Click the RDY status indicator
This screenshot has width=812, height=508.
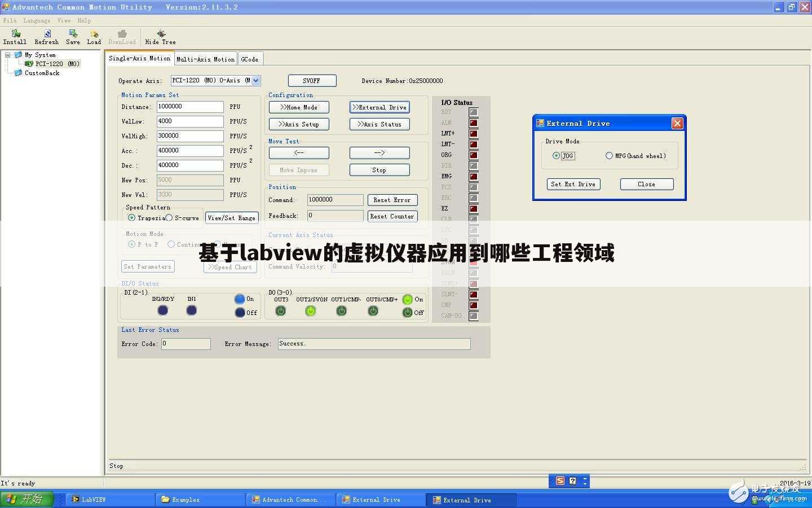pyautogui.click(x=474, y=112)
